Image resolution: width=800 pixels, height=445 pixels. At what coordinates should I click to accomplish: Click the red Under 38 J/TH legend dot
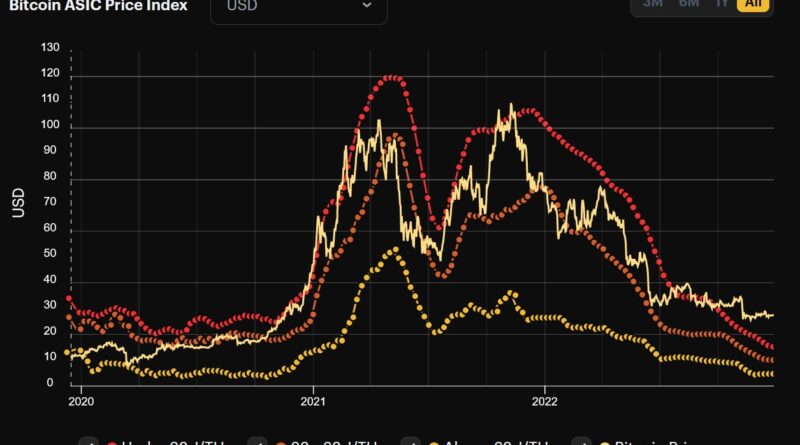pyautogui.click(x=112, y=441)
